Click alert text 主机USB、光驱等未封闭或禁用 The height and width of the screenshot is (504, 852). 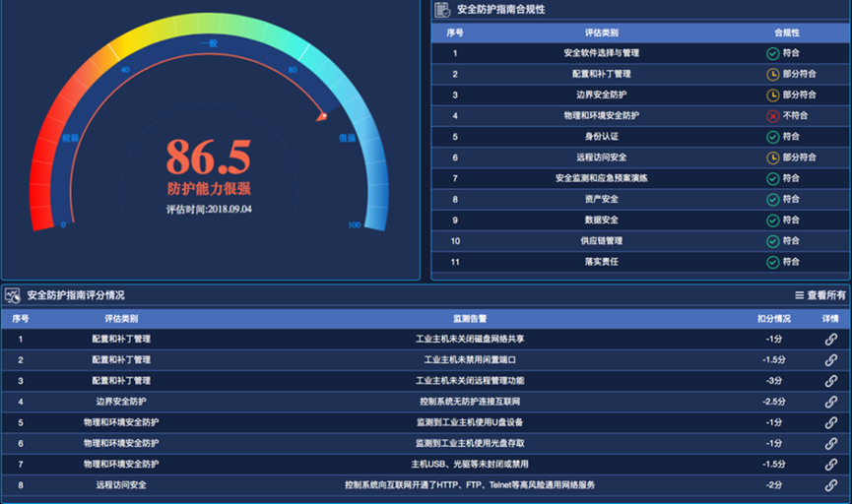pos(470,465)
